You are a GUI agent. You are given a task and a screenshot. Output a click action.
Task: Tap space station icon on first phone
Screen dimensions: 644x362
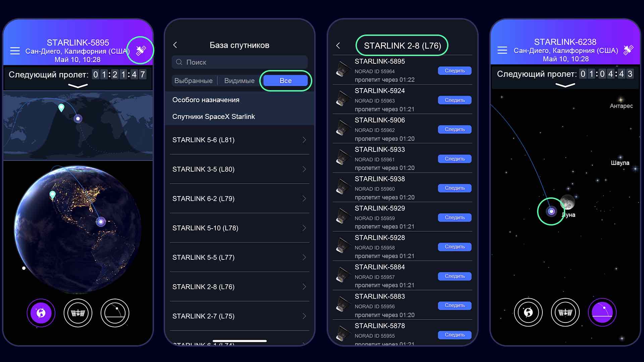78,313
